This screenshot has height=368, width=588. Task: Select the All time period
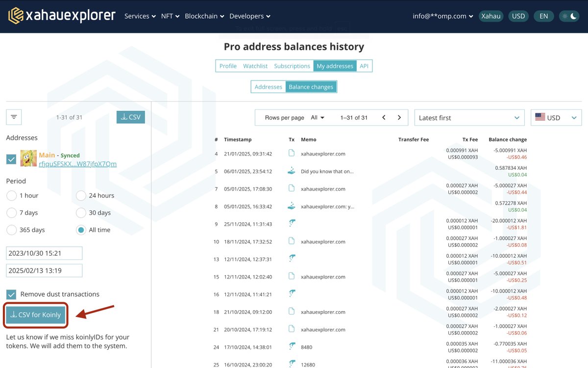(x=81, y=230)
